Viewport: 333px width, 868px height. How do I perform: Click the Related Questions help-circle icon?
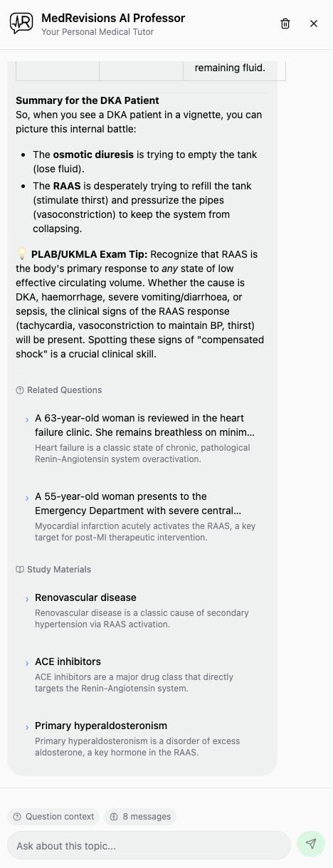coord(20,390)
